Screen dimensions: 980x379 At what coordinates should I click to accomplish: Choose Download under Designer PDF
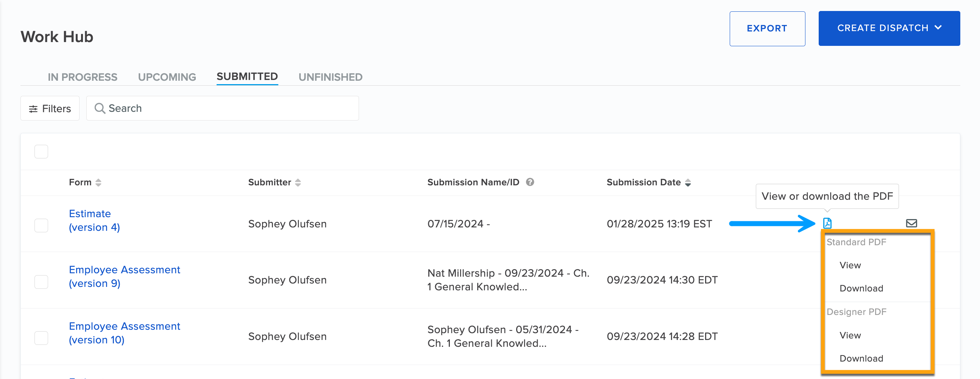point(861,359)
